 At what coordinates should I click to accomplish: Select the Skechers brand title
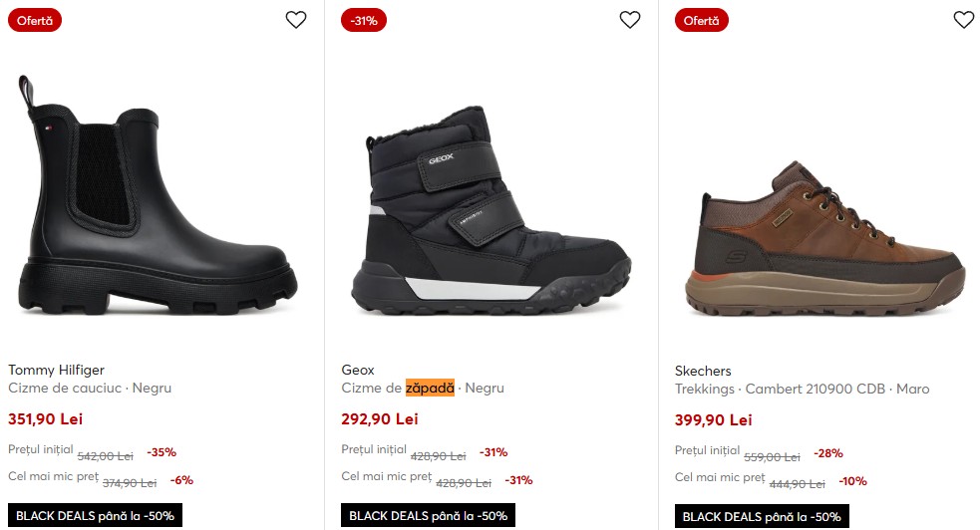pyautogui.click(x=703, y=371)
